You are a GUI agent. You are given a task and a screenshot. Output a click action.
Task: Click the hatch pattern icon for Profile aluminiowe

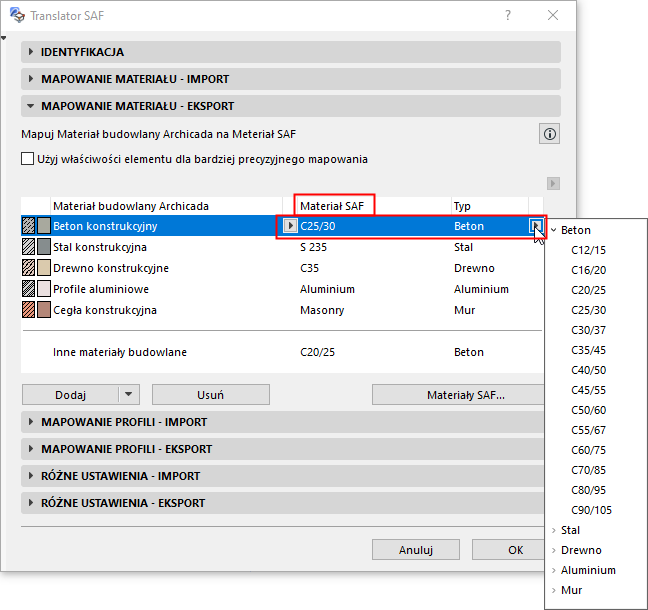tap(29, 289)
